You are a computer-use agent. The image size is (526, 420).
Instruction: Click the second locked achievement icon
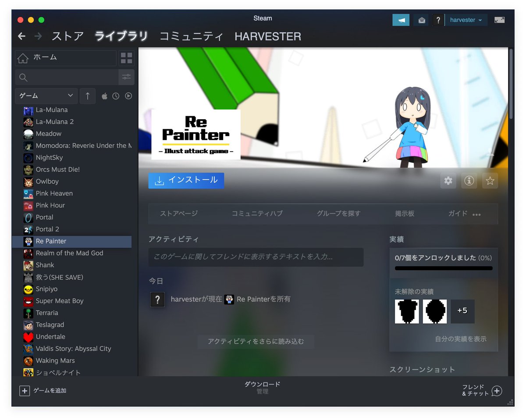435,311
